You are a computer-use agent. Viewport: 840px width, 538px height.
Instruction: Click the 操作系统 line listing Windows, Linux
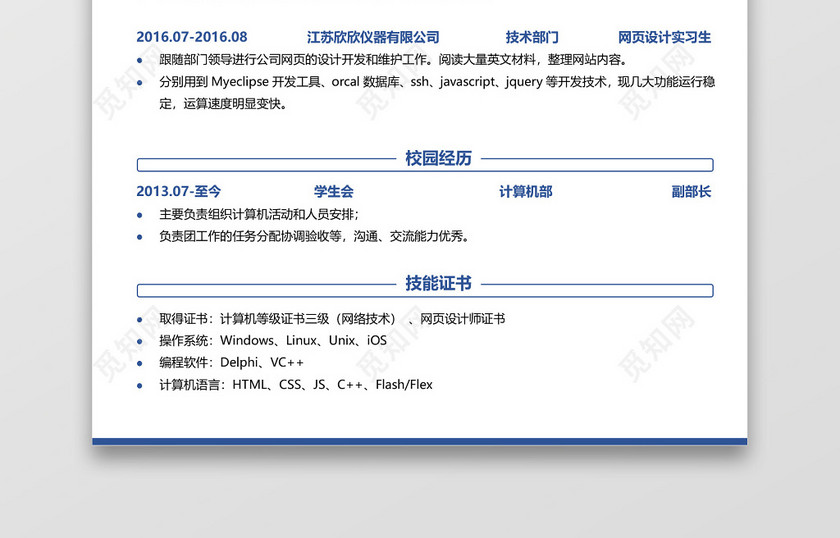[273, 340]
